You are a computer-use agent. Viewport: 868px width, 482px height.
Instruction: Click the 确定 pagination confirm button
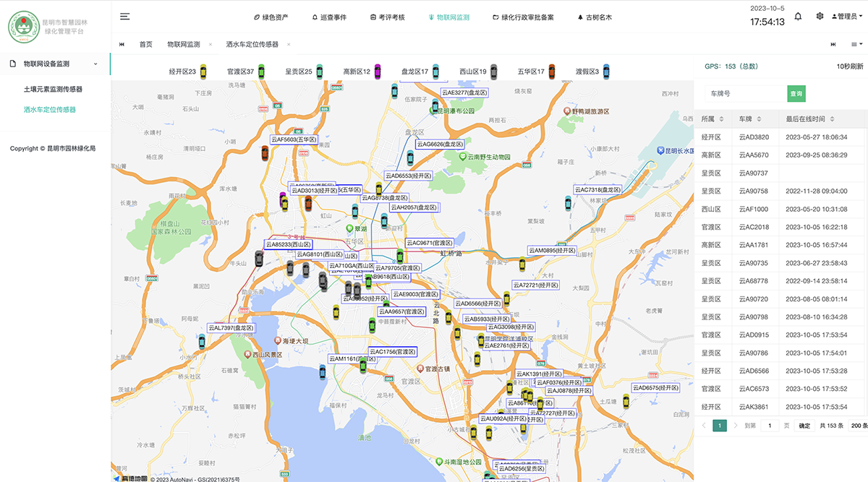(x=804, y=426)
